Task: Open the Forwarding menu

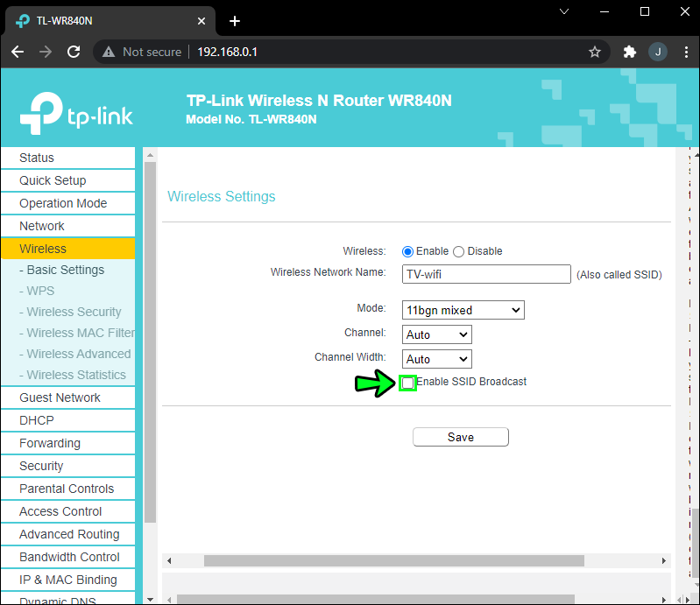Action: [67, 443]
